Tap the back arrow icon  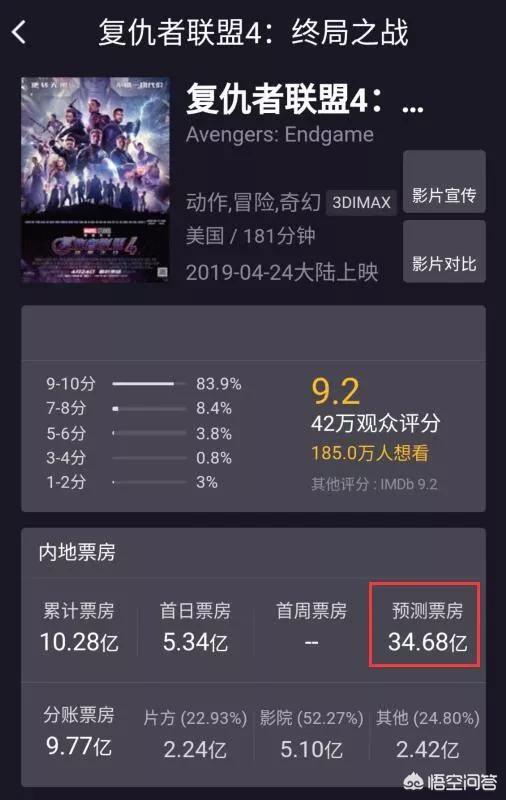click(x=19, y=33)
